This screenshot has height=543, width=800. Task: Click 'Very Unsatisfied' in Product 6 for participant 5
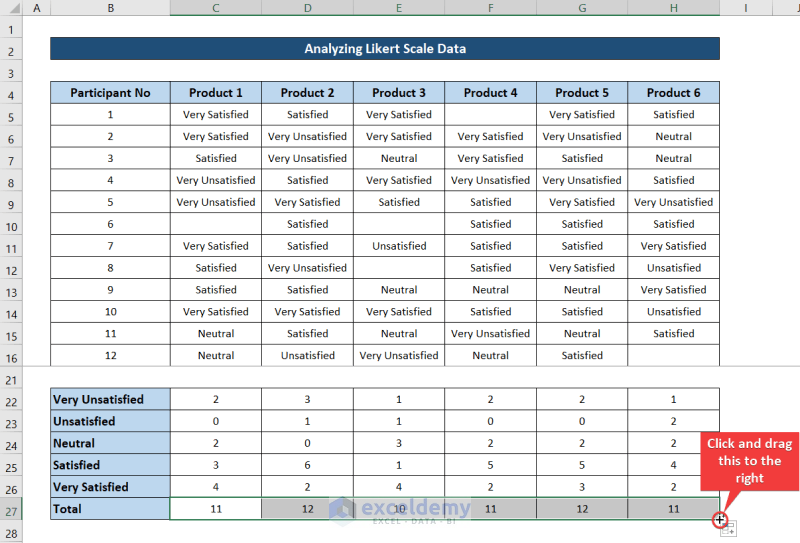[x=673, y=202]
